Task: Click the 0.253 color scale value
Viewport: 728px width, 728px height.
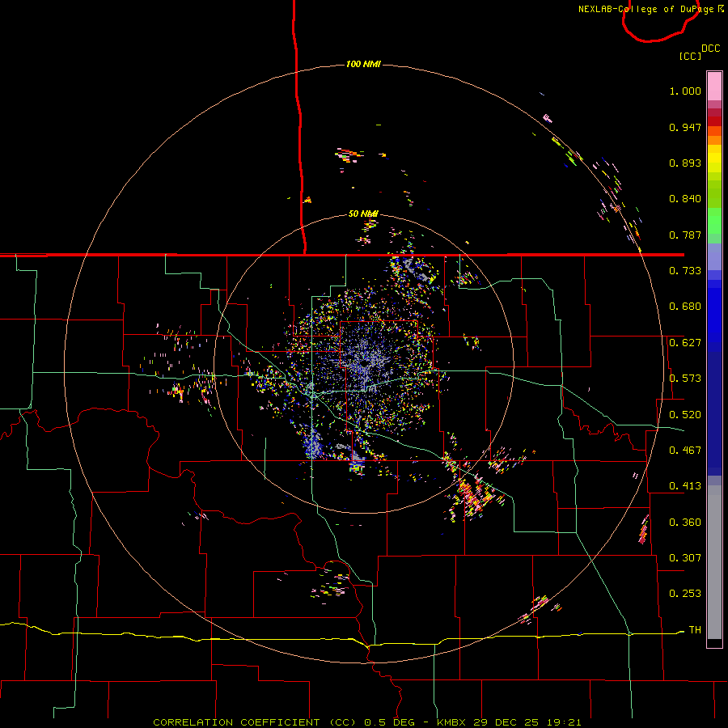Action: 685,594
